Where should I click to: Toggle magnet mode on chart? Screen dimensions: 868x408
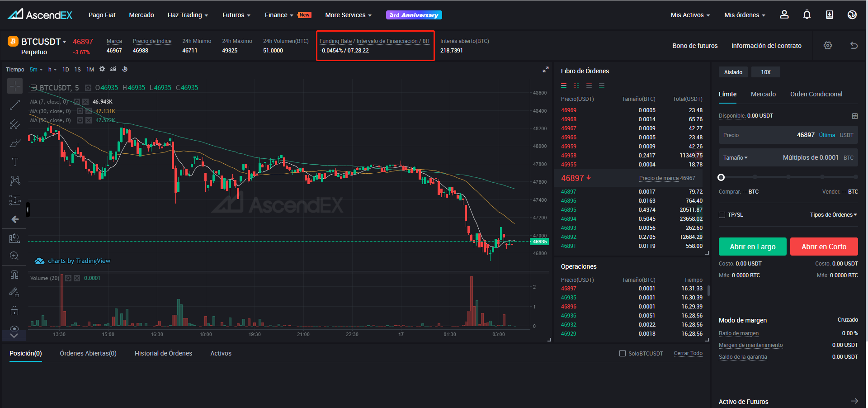pos(14,275)
